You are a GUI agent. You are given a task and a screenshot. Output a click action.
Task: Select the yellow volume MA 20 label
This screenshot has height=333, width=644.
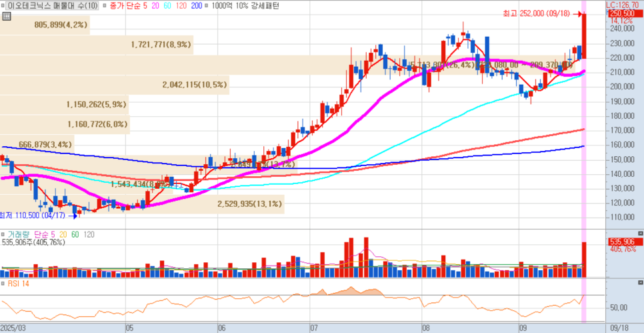[x=63, y=234]
